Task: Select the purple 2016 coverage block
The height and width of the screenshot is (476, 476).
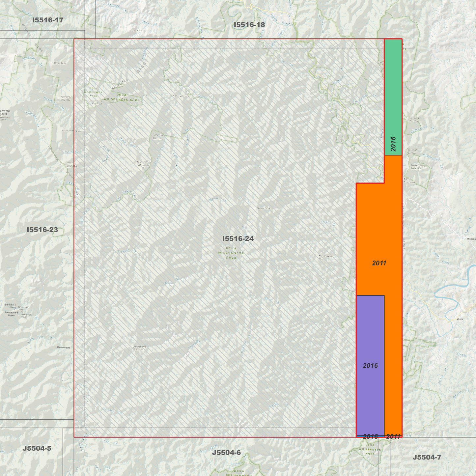Action: (370, 365)
